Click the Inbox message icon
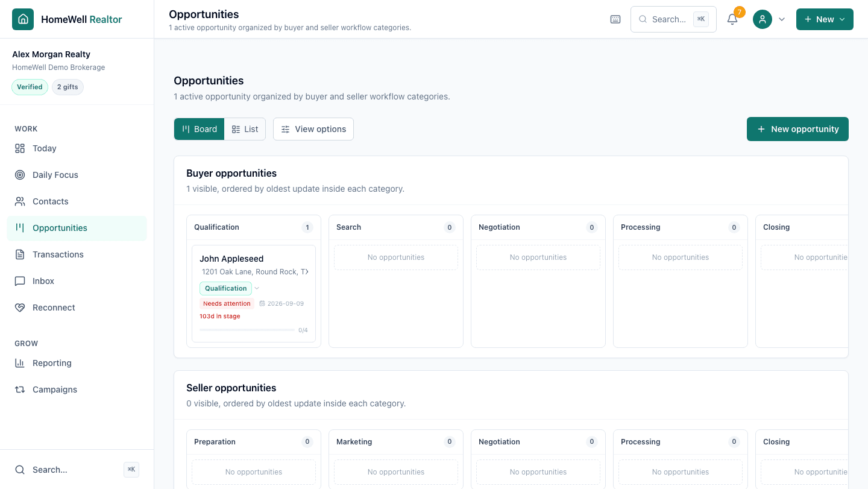 coord(20,281)
